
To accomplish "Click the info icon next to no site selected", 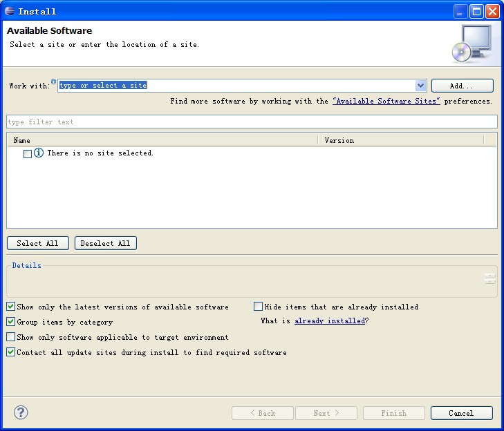I will [x=39, y=153].
